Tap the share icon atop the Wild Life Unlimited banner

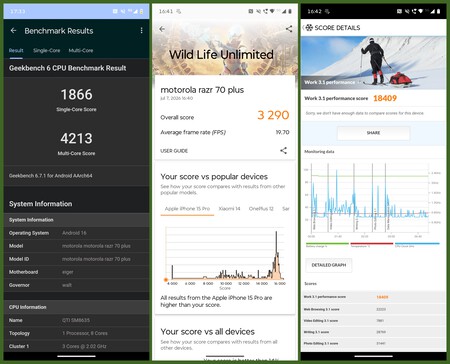(289, 29)
